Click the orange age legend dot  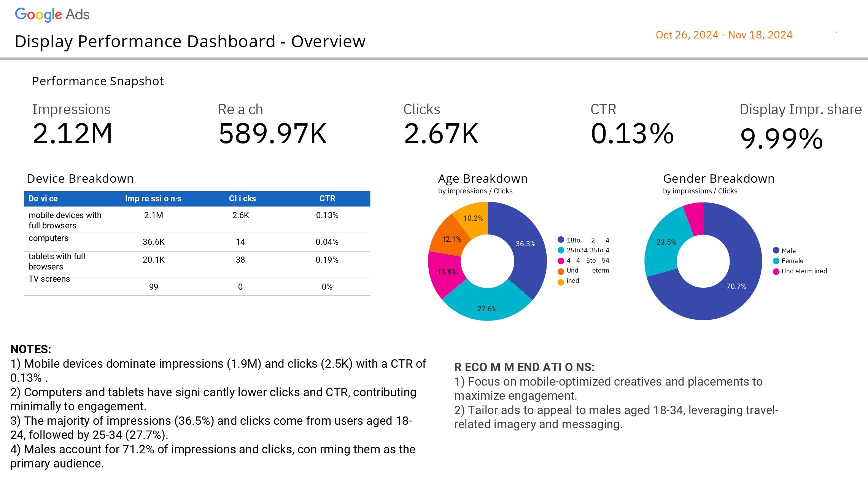[561, 271]
